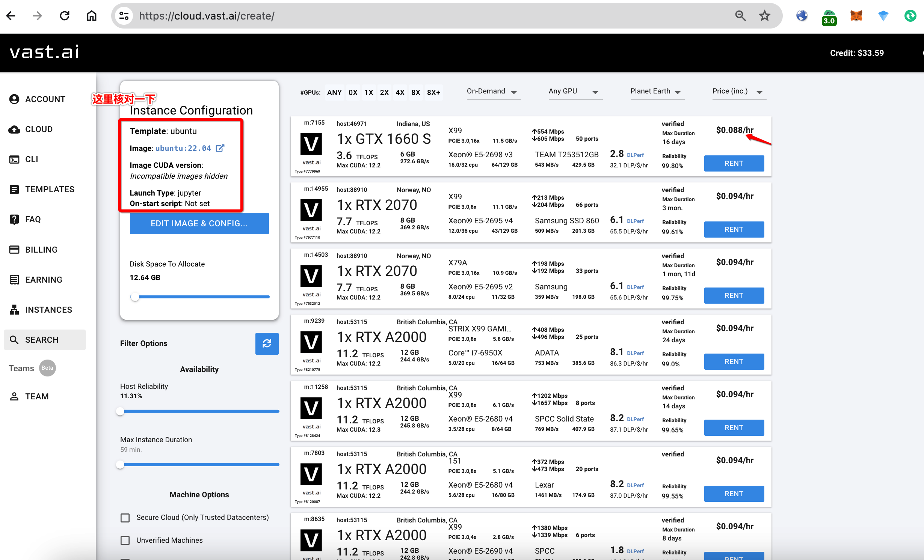
Task: Tick the Unverified Machines checkbox
Action: coord(125,540)
